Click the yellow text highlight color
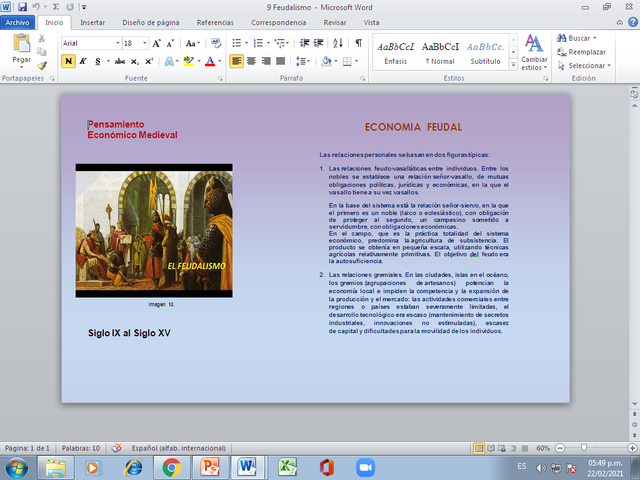This screenshot has height=480, width=640. click(x=188, y=62)
